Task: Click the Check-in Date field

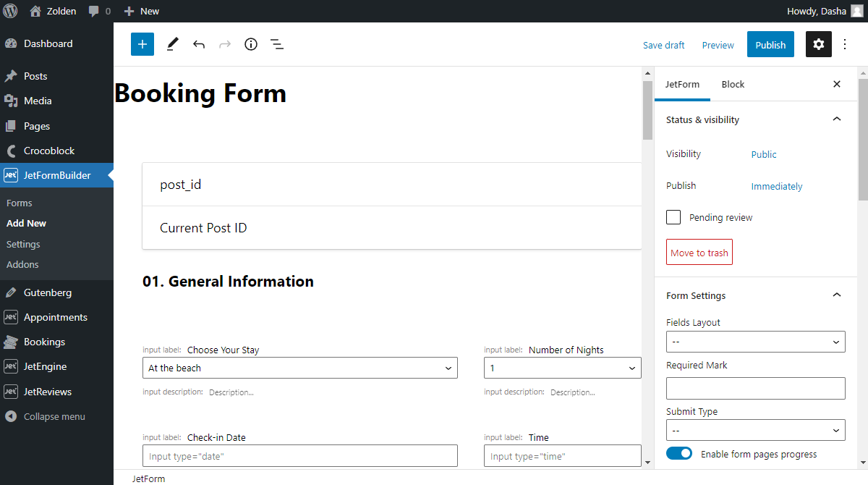Action: [x=299, y=455]
